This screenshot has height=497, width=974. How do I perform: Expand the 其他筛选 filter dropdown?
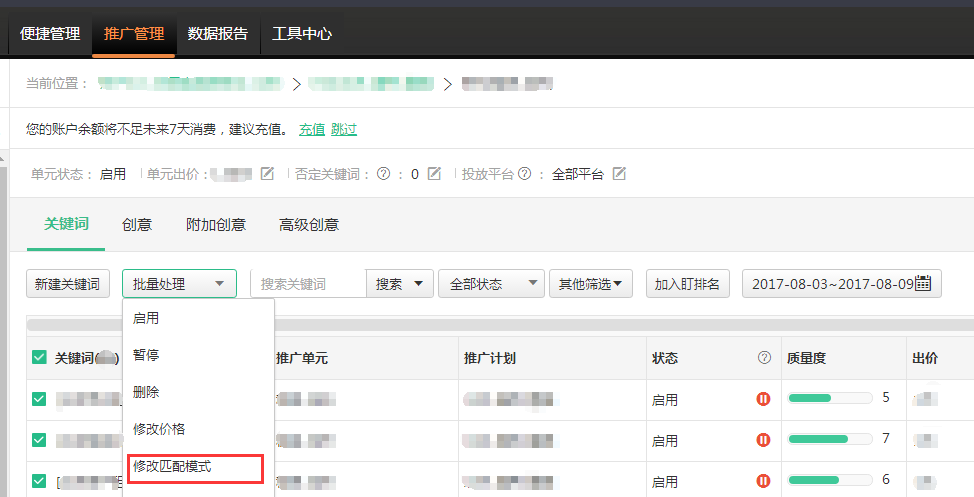click(x=591, y=284)
